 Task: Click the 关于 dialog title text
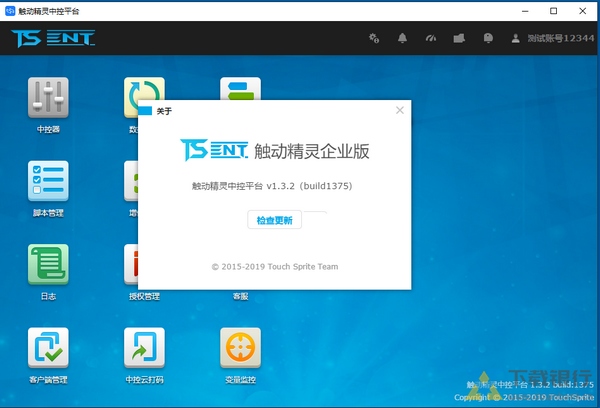pyautogui.click(x=164, y=111)
